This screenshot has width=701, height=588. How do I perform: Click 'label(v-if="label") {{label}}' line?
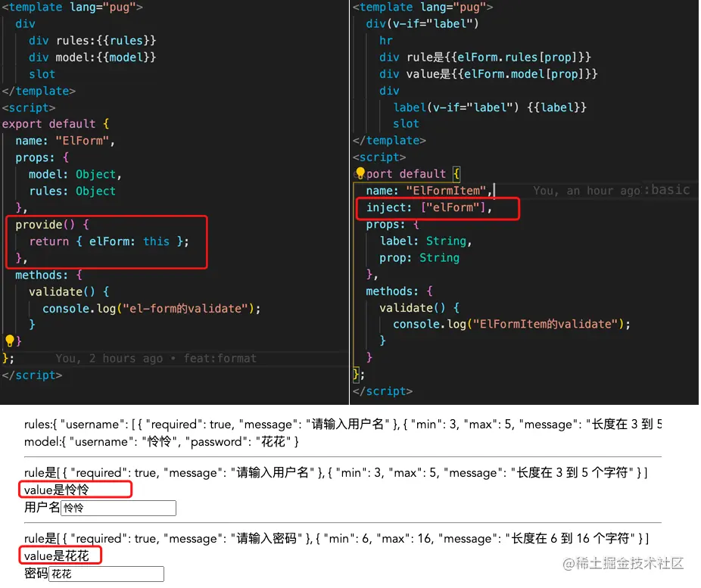click(490, 107)
